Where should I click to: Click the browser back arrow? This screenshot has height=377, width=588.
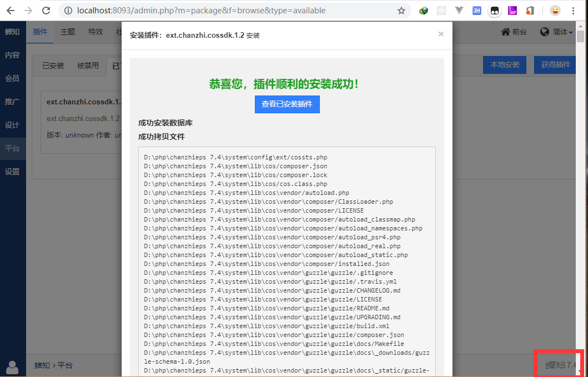point(11,11)
